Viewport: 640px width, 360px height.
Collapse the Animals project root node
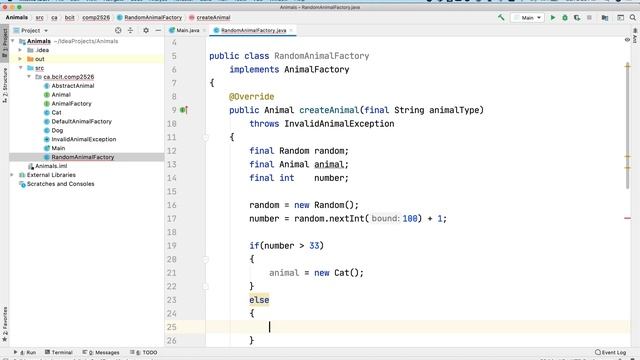tap(13, 41)
